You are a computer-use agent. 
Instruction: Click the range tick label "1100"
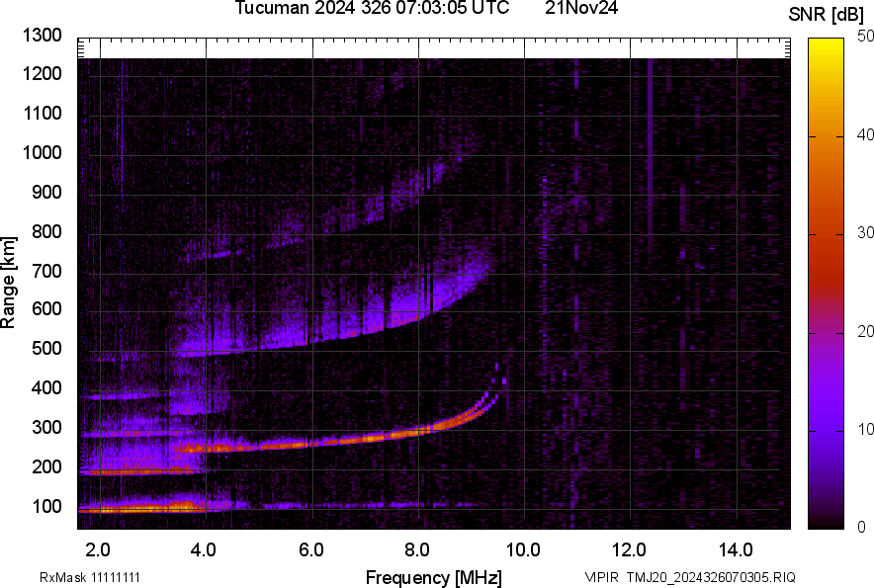pyautogui.click(x=42, y=113)
